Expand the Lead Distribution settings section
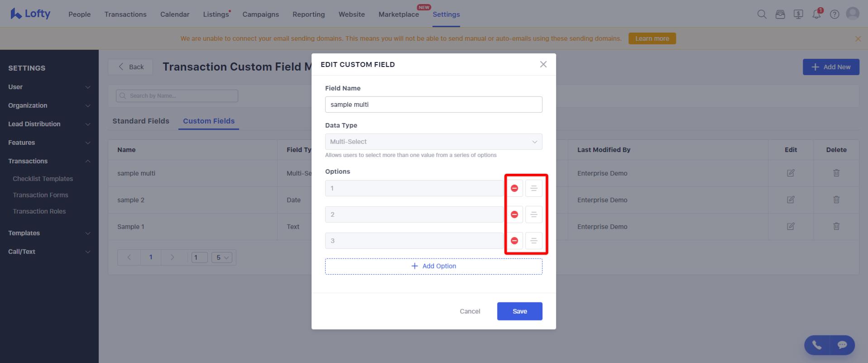This screenshot has width=868, height=363. [49, 124]
